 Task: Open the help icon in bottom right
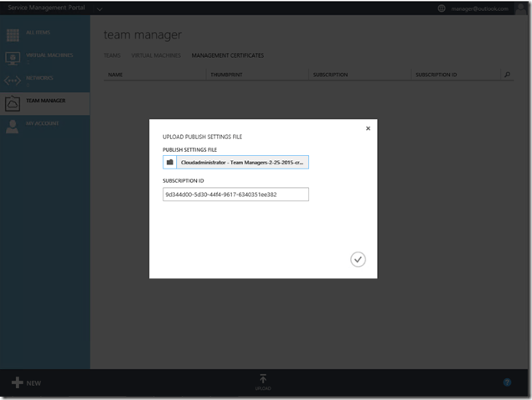pyautogui.click(x=507, y=382)
